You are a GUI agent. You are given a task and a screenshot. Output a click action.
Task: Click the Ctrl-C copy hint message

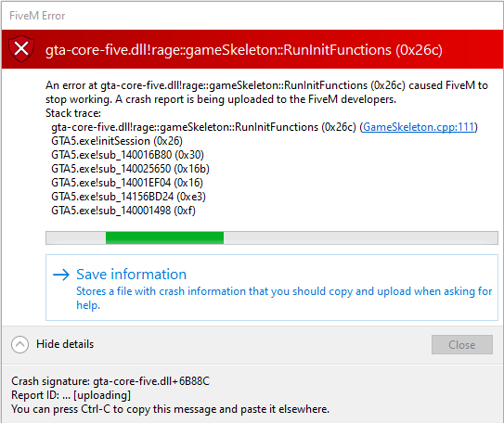[x=171, y=409]
